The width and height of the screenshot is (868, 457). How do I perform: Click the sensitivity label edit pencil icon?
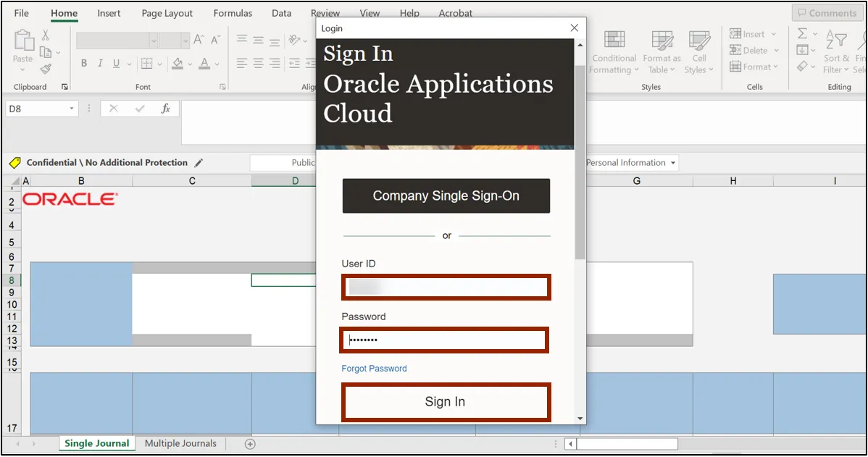click(x=199, y=163)
